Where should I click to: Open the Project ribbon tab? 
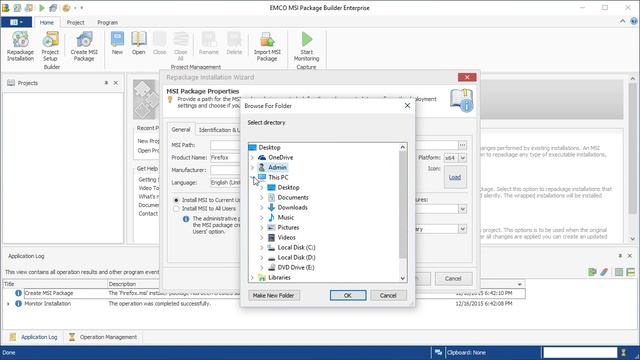(x=76, y=22)
